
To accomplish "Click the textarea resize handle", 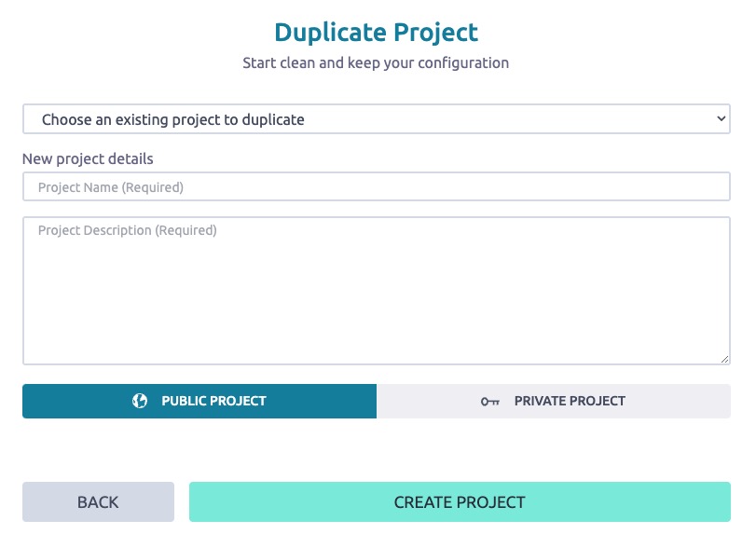I will click(x=725, y=359).
